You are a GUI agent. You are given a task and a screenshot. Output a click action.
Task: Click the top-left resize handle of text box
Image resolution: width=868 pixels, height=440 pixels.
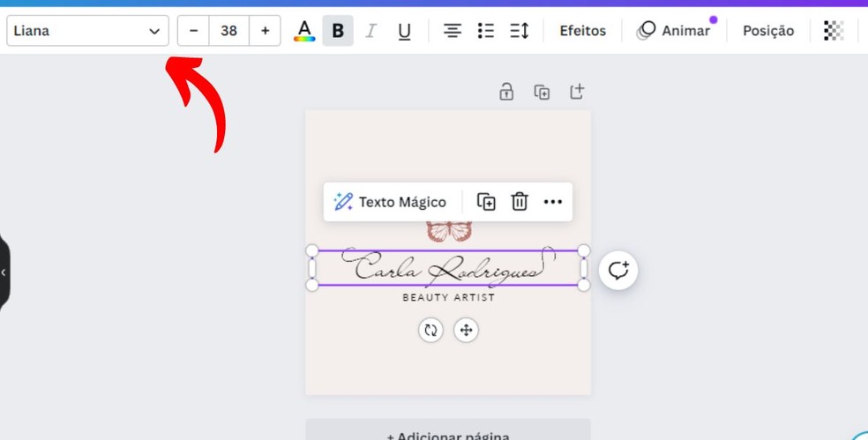coord(312,250)
